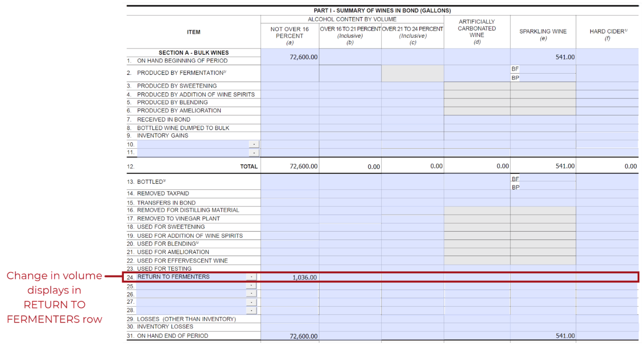Click LOSSES (OTHER THAN INVENTORY) label
The height and width of the screenshot is (347, 644).
pyautogui.click(x=186, y=319)
